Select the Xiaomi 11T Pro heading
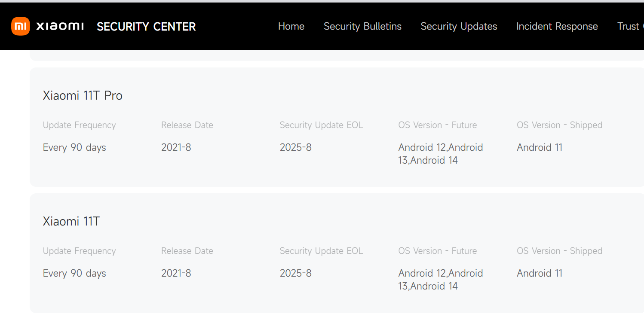This screenshot has height=314, width=644. coord(83,95)
